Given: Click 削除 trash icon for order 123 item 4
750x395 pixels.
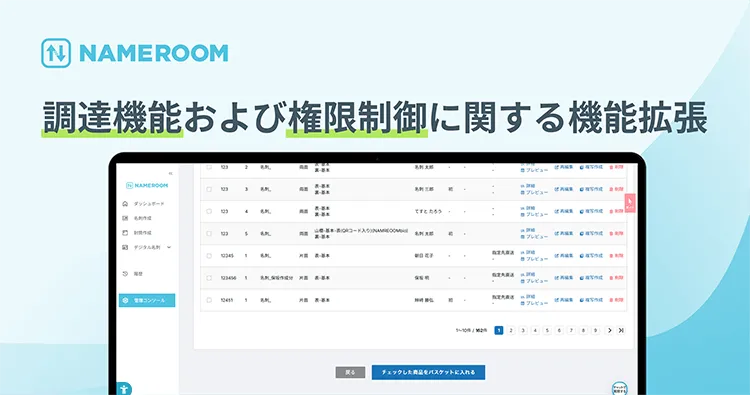Looking at the screenshot, I should (611, 211).
